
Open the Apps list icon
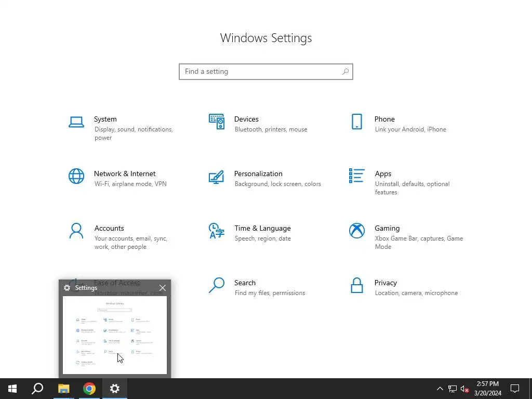(x=356, y=176)
